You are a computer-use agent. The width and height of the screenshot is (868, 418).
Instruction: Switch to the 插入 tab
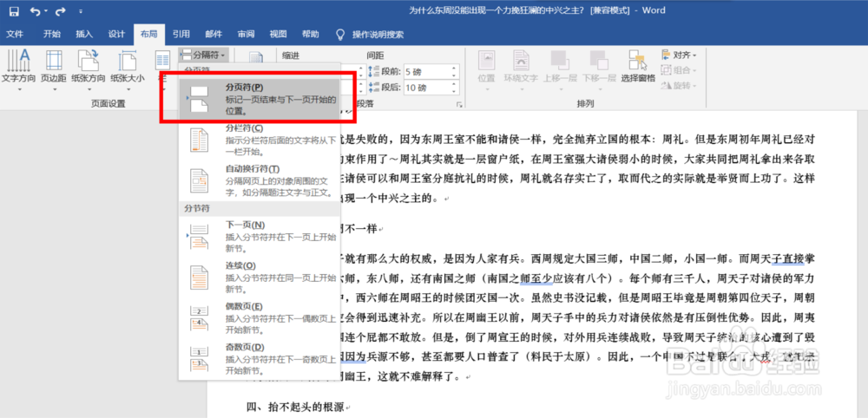click(84, 35)
